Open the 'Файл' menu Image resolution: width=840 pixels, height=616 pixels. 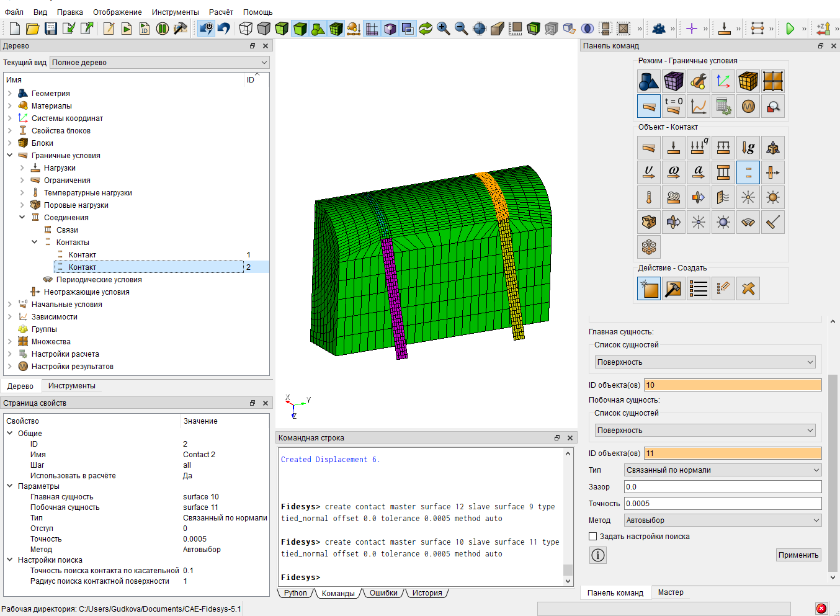(14, 12)
